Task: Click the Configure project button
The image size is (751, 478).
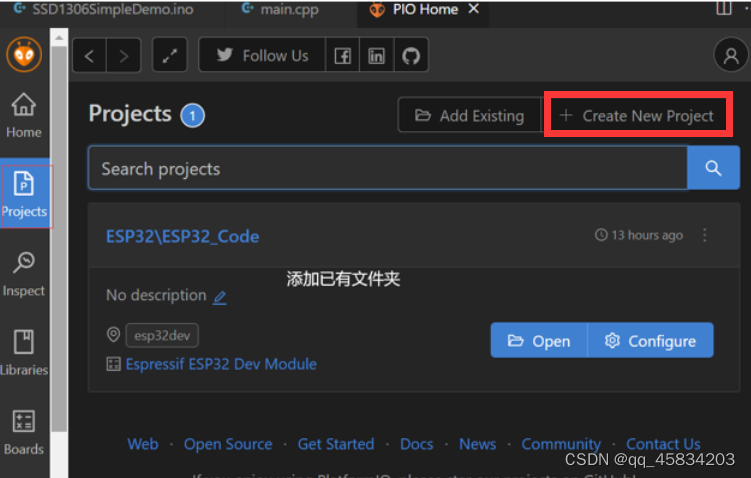Action: click(650, 341)
